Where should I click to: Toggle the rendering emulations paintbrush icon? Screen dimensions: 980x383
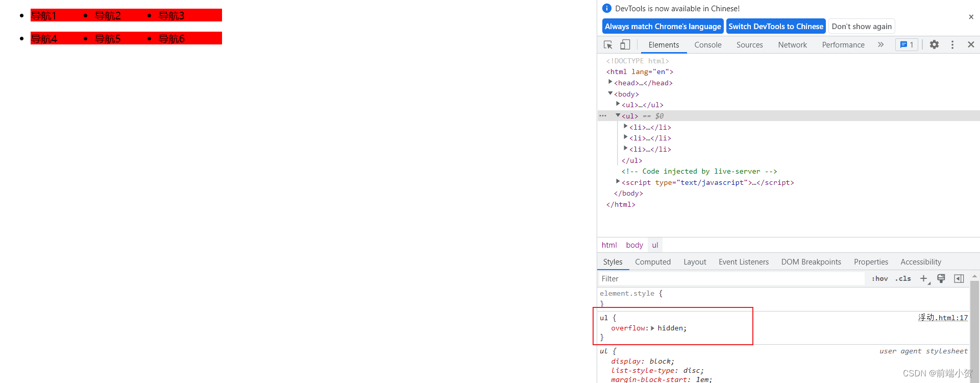941,278
